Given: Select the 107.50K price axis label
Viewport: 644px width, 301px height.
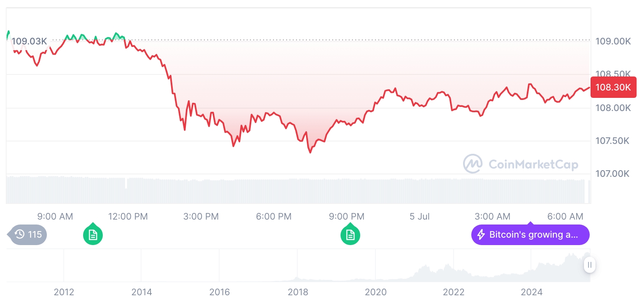Looking at the screenshot, I should coord(612,141).
